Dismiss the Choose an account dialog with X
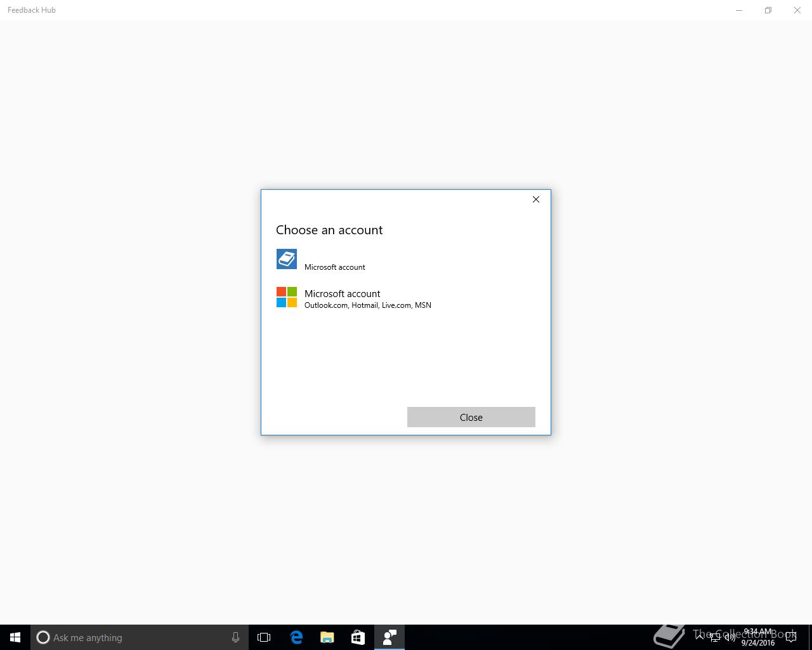Screen dimensions: 812x650 [x=536, y=199]
